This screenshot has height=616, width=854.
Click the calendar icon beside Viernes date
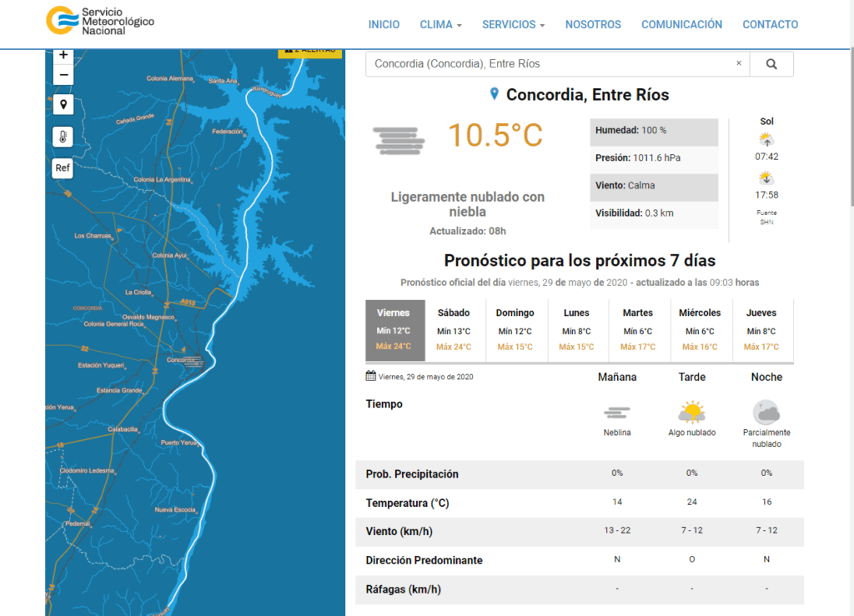[371, 375]
